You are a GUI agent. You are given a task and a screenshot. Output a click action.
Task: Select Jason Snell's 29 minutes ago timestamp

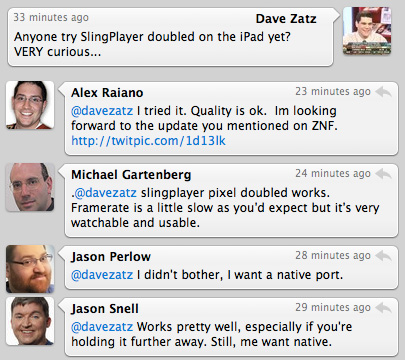coord(333,307)
